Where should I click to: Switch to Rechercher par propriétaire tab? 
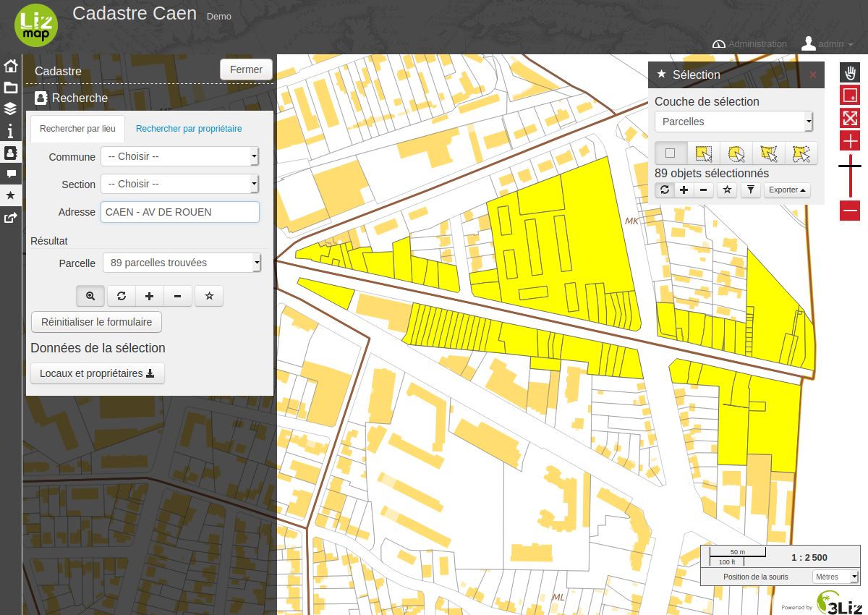tap(189, 129)
